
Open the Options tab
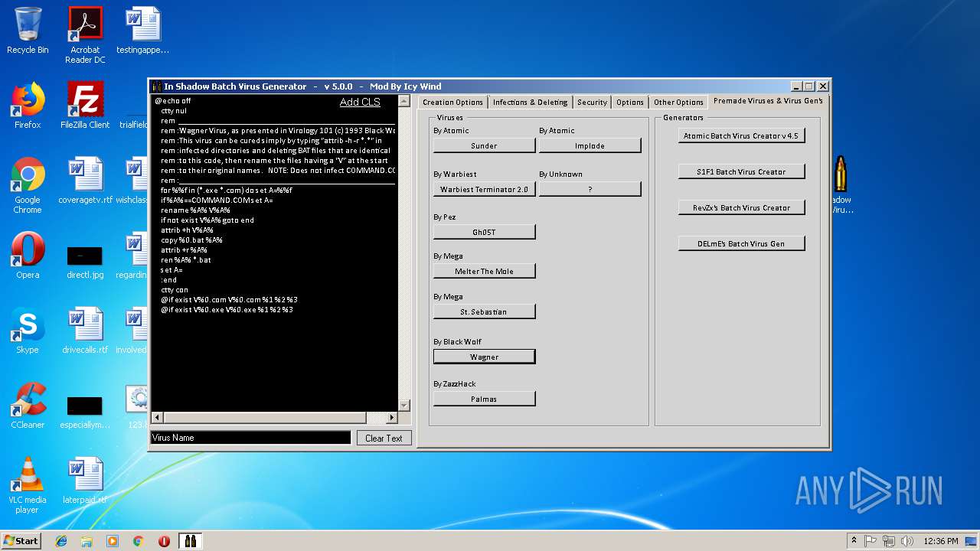pos(630,102)
